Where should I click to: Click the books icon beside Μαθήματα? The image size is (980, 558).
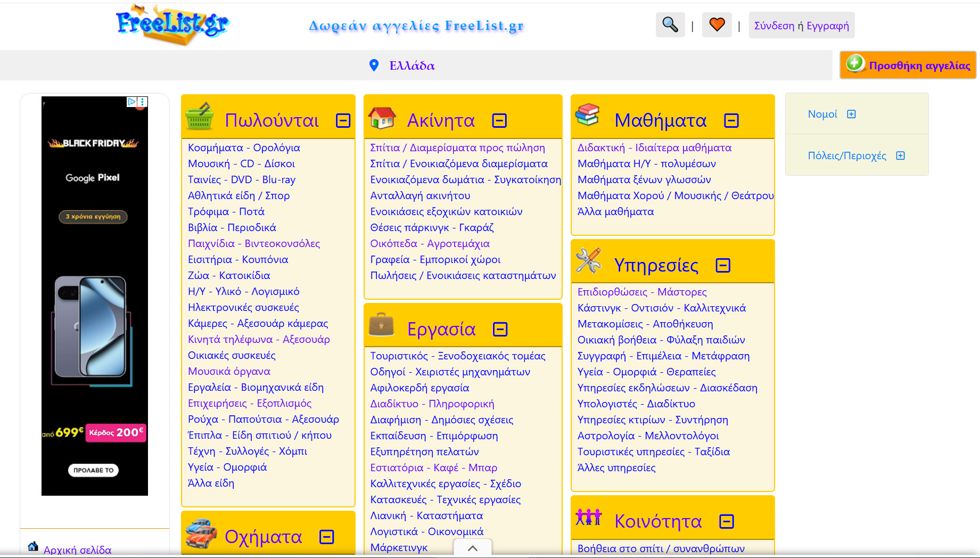coord(588,115)
